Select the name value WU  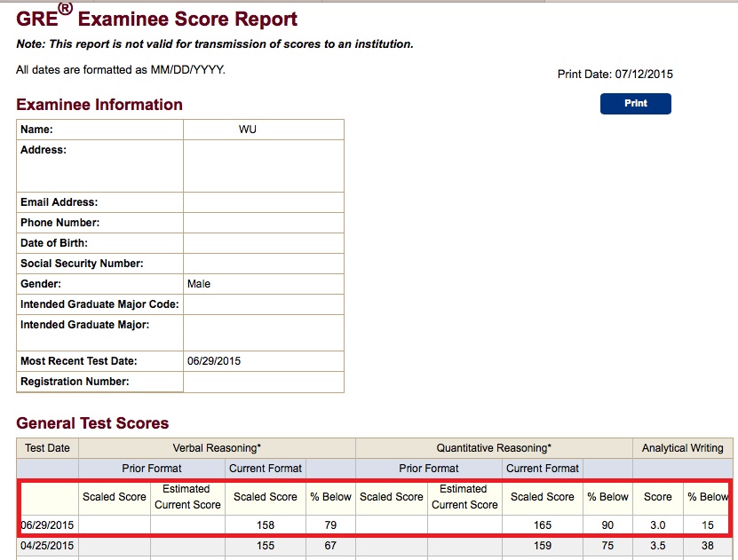tap(248, 130)
